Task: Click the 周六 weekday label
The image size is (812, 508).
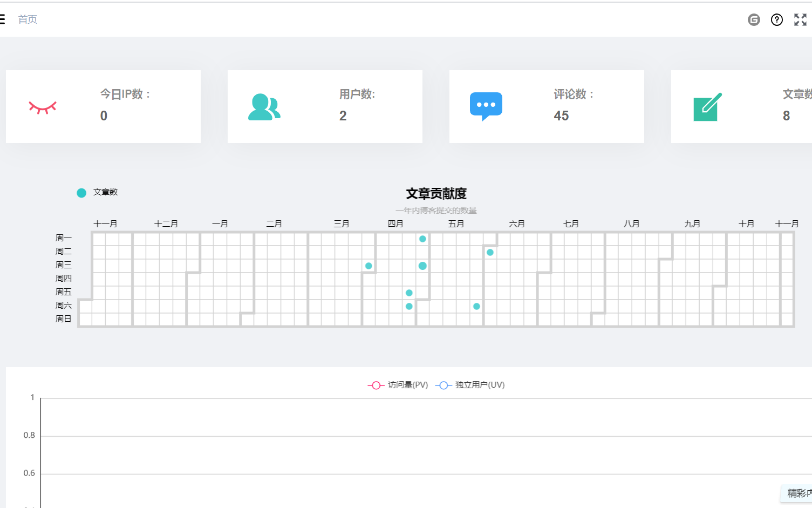Action: (64, 305)
